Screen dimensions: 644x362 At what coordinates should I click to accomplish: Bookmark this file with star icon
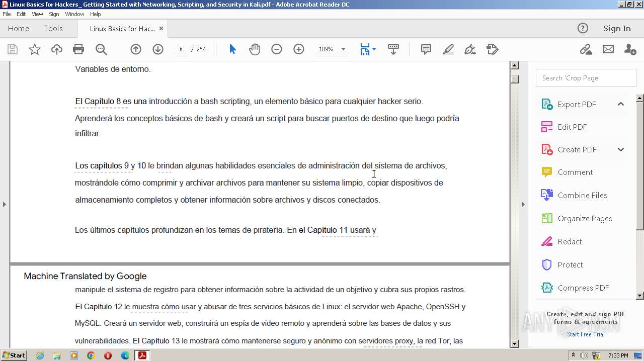coord(35,49)
